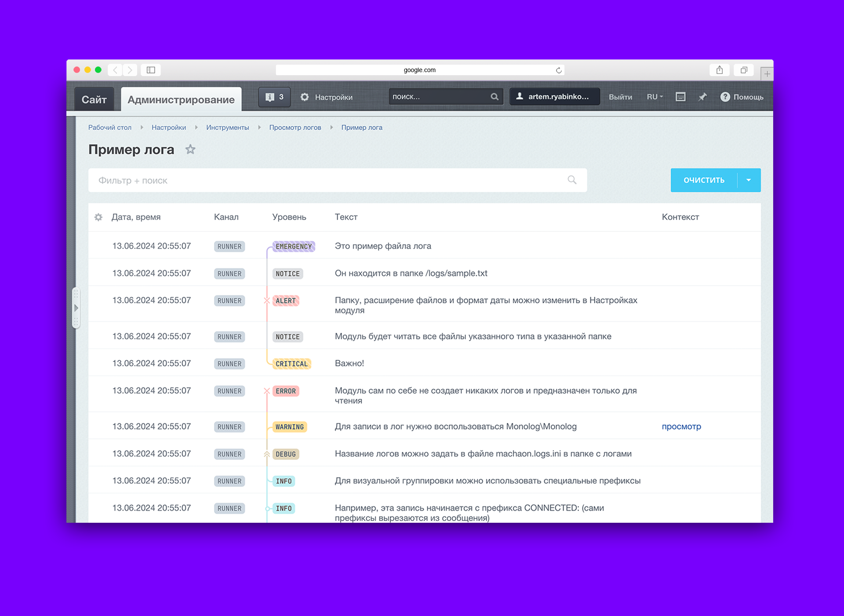
Task: Click the CRITICAL level badge
Action: 291,364
